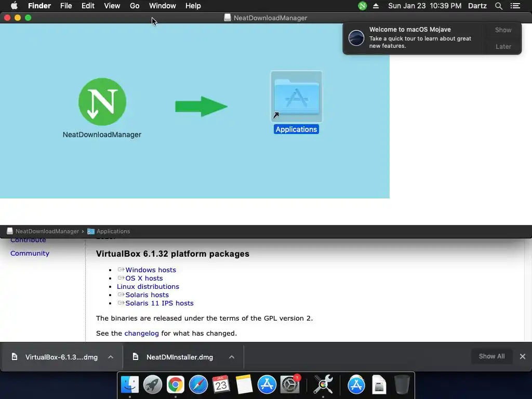Image resolution: width=532 pixels, height=399 pixels.
Task: Open the Finder menu
Action: coord(39,6)
